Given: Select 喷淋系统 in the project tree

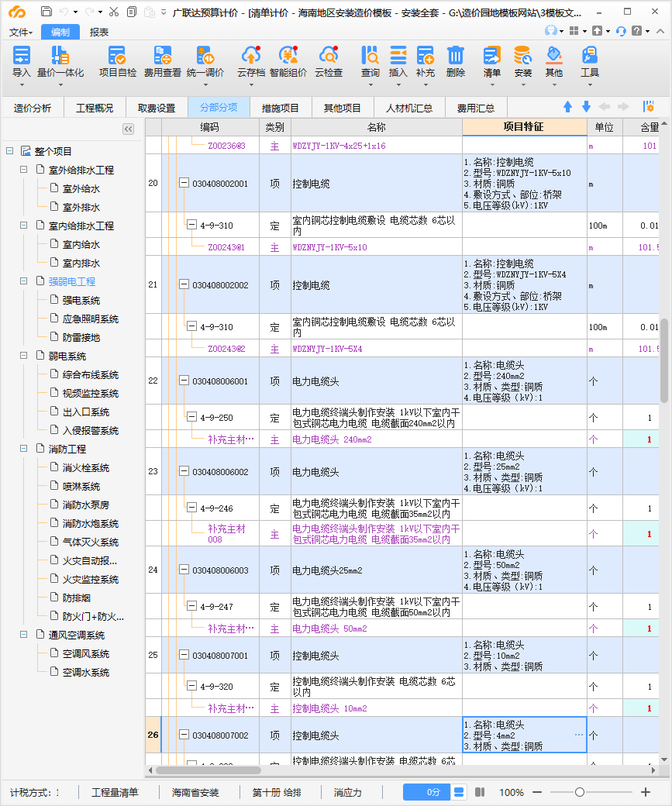Looking at the screenshot, I should pyautogui.click(x=81, y=487).
